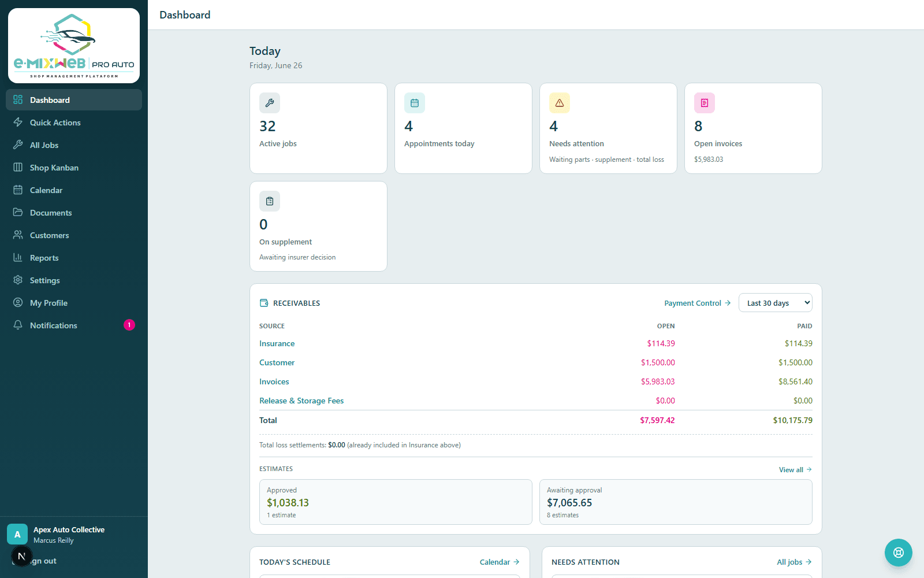Expand the Last 30 days dropdown
This screenshot has width=924, height=578.
[x=776, y=303]
